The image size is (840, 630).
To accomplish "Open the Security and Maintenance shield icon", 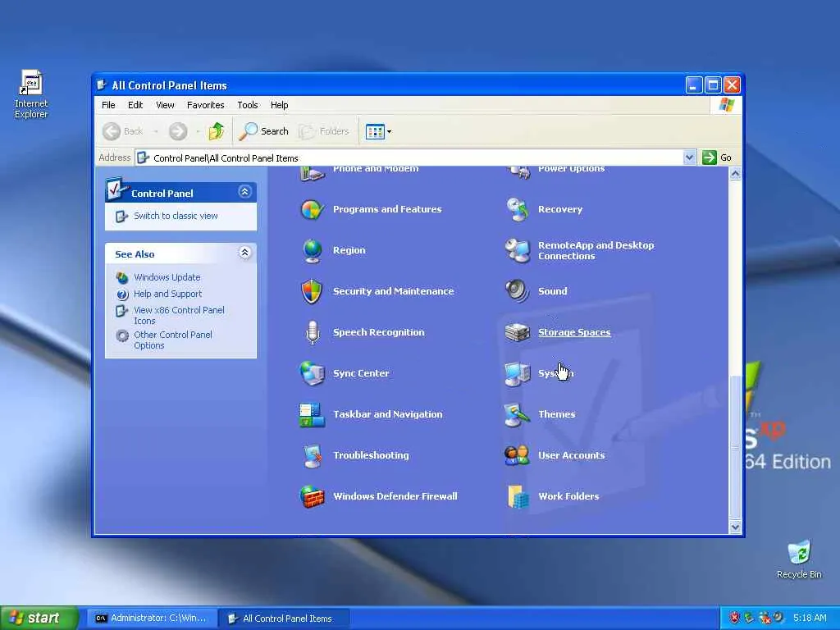I will pos(312,291).
